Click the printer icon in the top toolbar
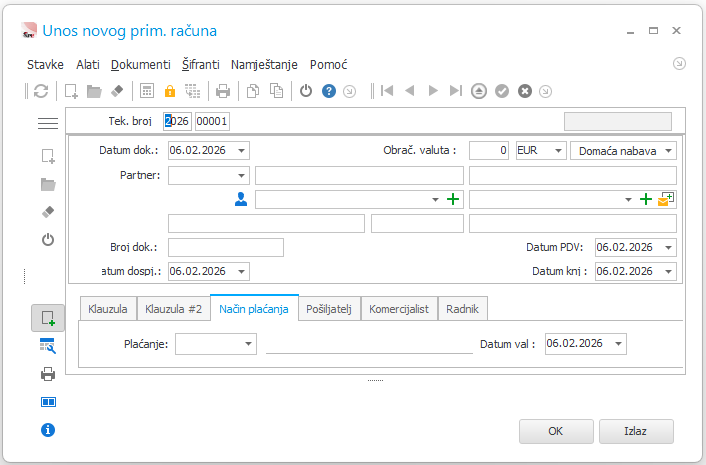Viewport: 706px width, 465px height. click(x=223, y=91)
